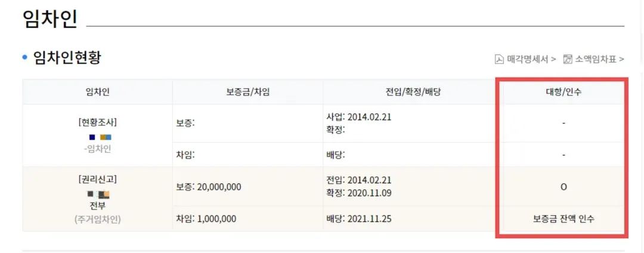Click the table icon beside 소액임차표
This screenshot has height=253, width=644.
click(568, 59)
